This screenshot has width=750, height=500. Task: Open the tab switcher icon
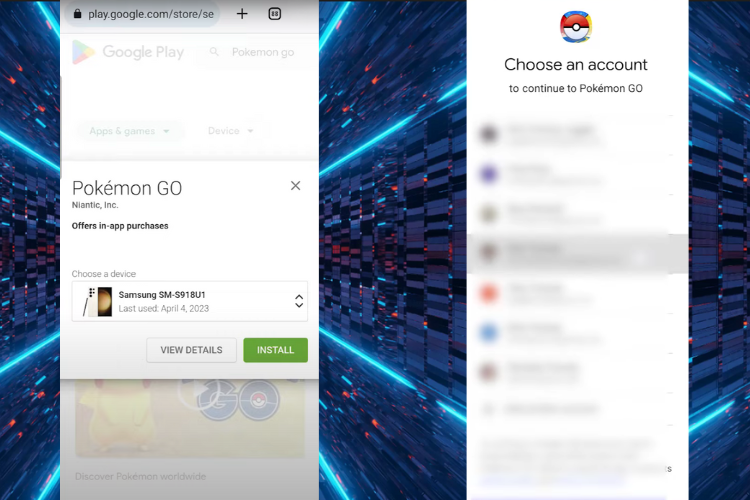(x=275, y=14)
